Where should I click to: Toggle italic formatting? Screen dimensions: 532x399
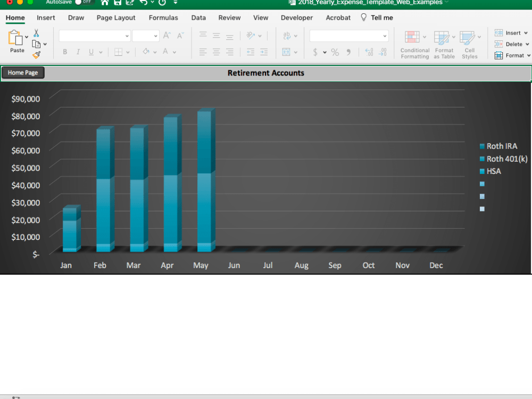[x=78, y=52]
